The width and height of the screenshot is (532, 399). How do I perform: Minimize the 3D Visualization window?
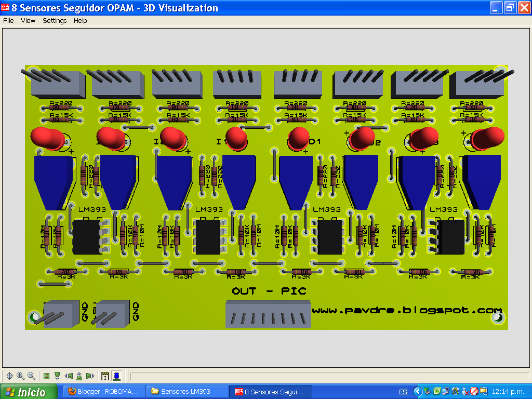click(496, 7)
